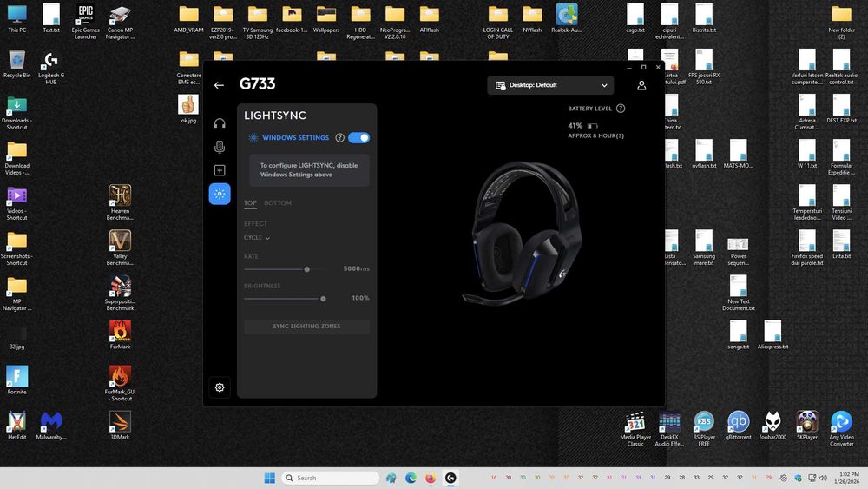Select the Any Video Converter desktop icon
The image size is (868, 489).
coord(841,429)
